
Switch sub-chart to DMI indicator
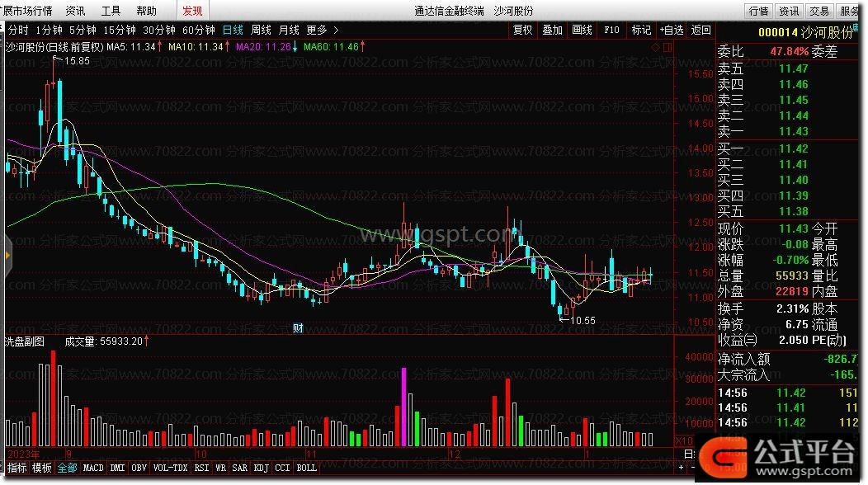(x=117, y=468)
